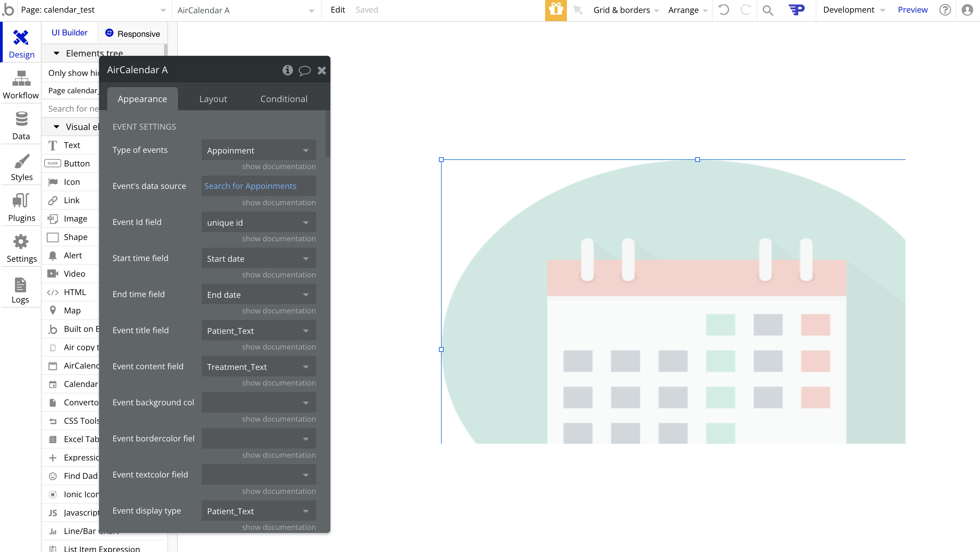Collapse the Visual elements group
The width and height of the screenshot is (980, 552).
[x=56, y=127]
